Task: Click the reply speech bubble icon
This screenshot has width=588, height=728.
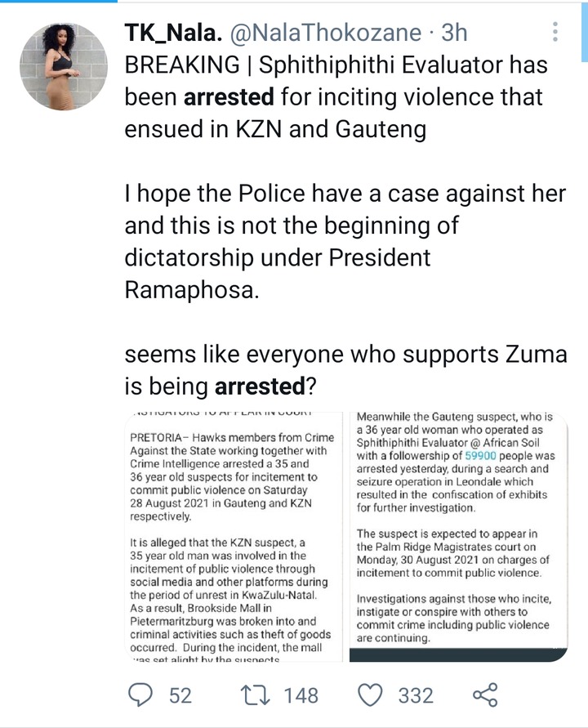Action: (x=142, y=695)
